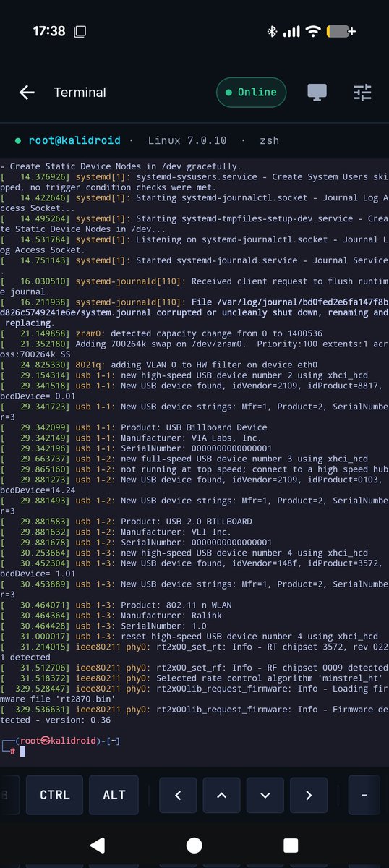Tap the 'Product: USB Billboard Device' line
This screenshot has width=389, height=868.
coord(134,427)
